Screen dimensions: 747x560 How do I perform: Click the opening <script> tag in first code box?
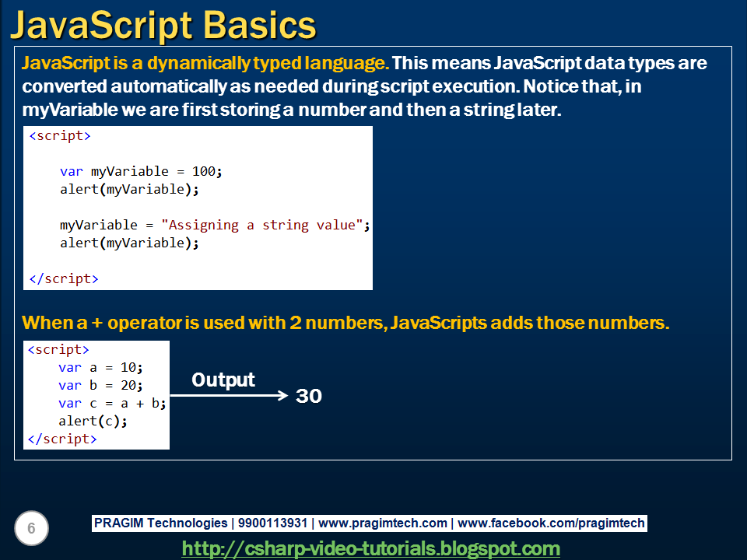click(60, 135)
